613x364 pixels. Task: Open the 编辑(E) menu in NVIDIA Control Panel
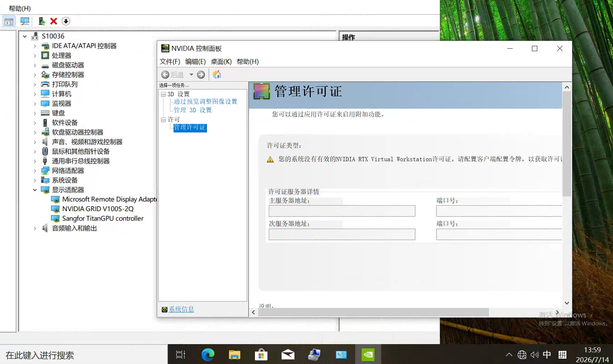pyautogui.click(x=195, y=61)
